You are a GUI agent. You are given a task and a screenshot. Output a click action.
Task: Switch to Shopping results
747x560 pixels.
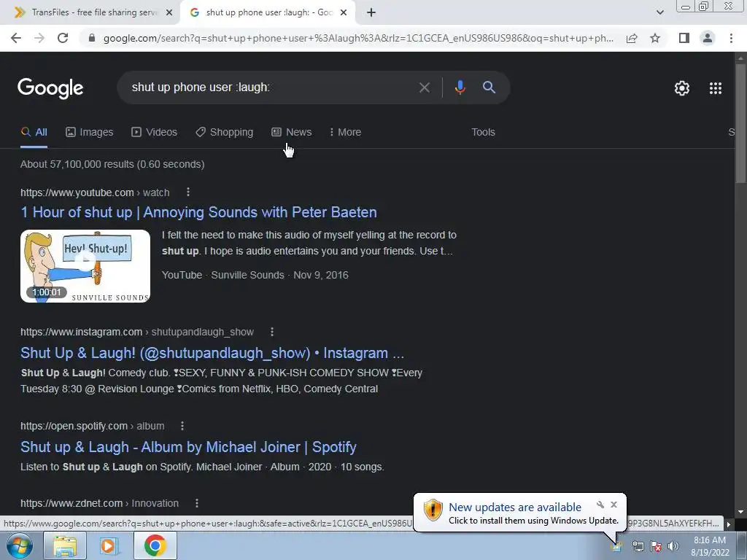pos(225,133)
